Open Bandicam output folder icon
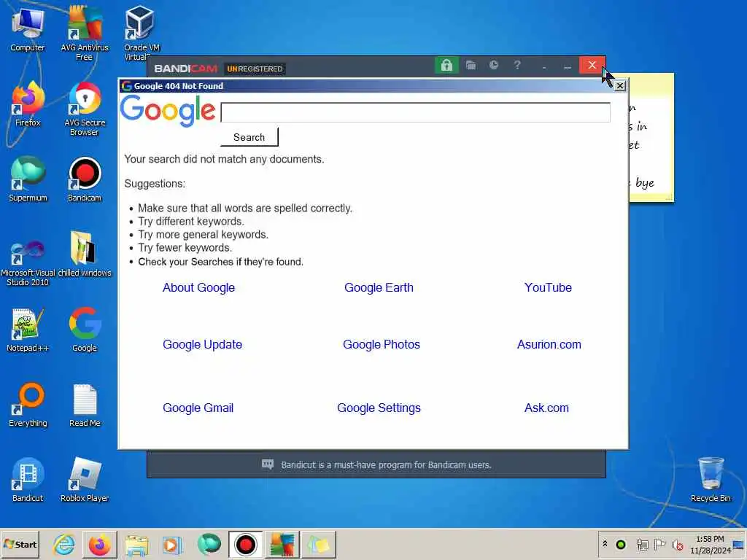The width and height of the screenshot is (747, 560). click(x=471, y=65)
